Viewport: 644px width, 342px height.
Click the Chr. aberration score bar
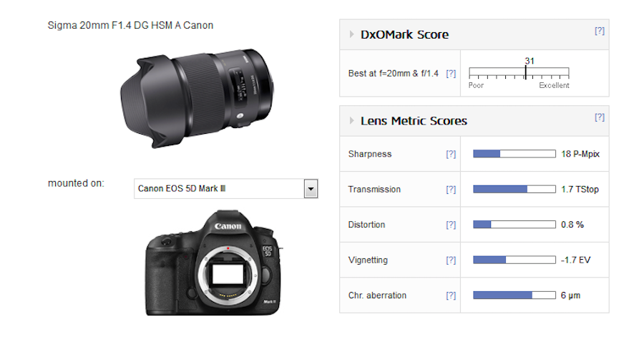pyautogui.click(x=514, y=295)
